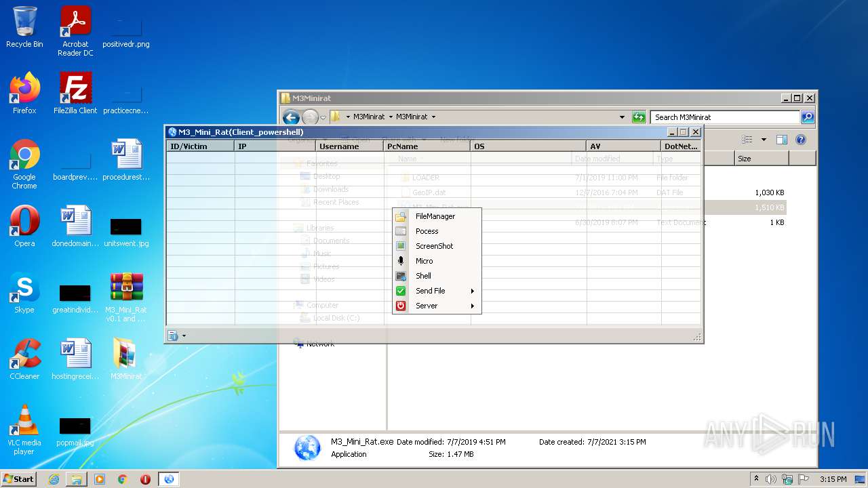
Task: Click the Pocess list icon
Action: (x=401, y=231)
